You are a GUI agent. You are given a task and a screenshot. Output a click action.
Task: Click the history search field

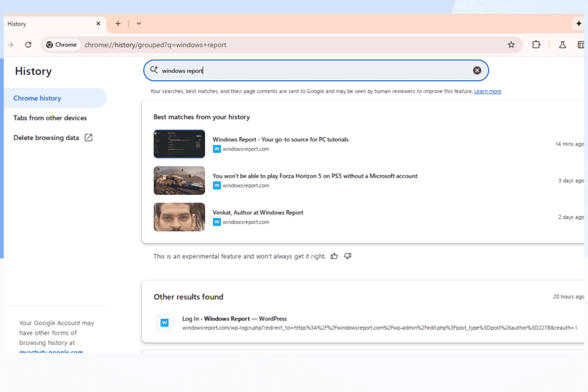(x=316, y=70)
